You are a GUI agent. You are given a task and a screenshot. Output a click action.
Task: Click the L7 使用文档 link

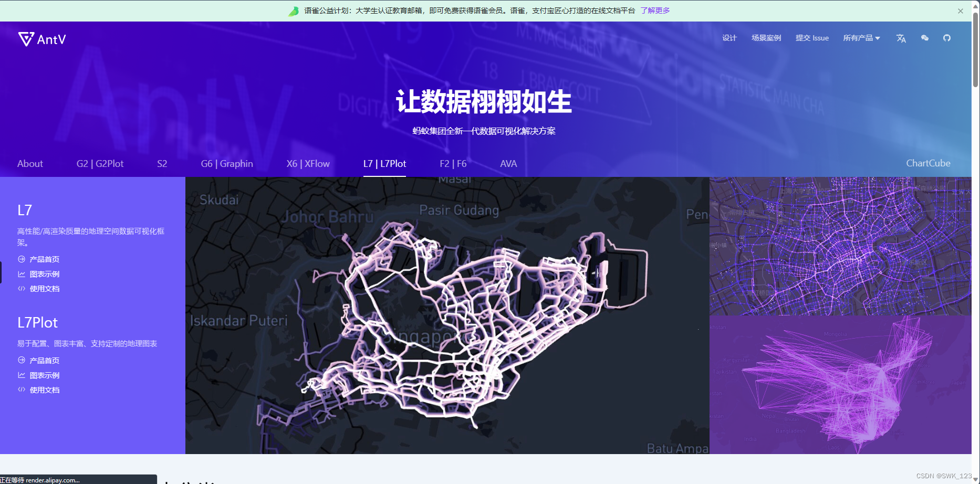(x=39, y=289)
